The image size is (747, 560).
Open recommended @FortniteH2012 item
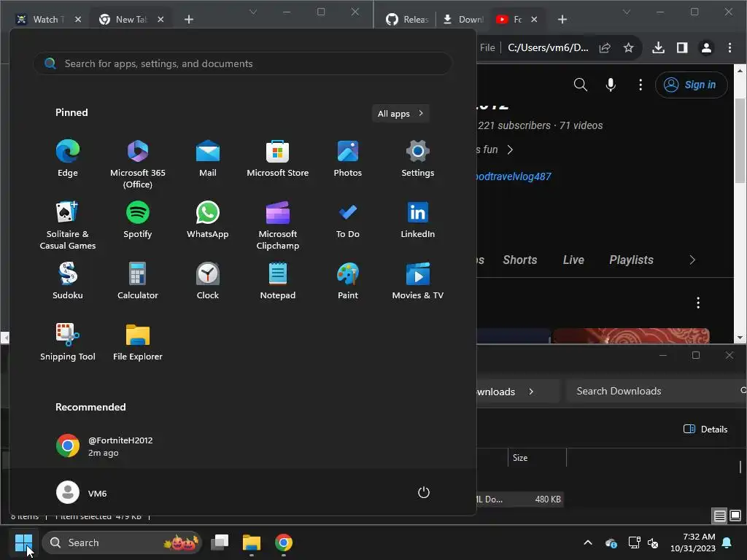click(x=105, y=446)
